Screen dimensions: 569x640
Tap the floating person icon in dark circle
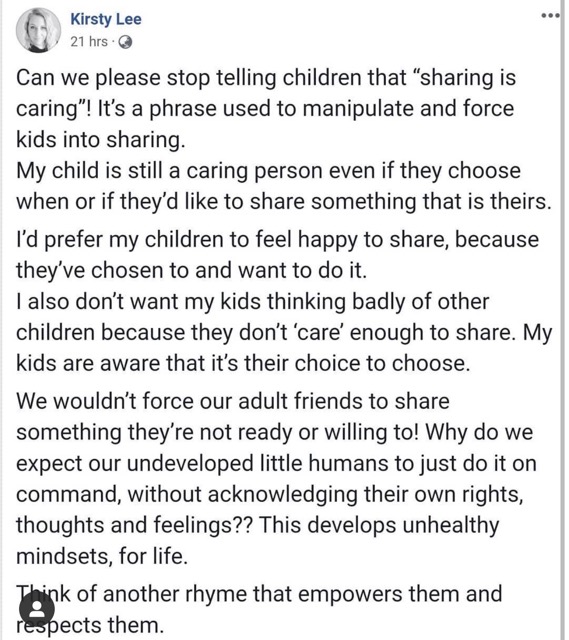(37, 610)
